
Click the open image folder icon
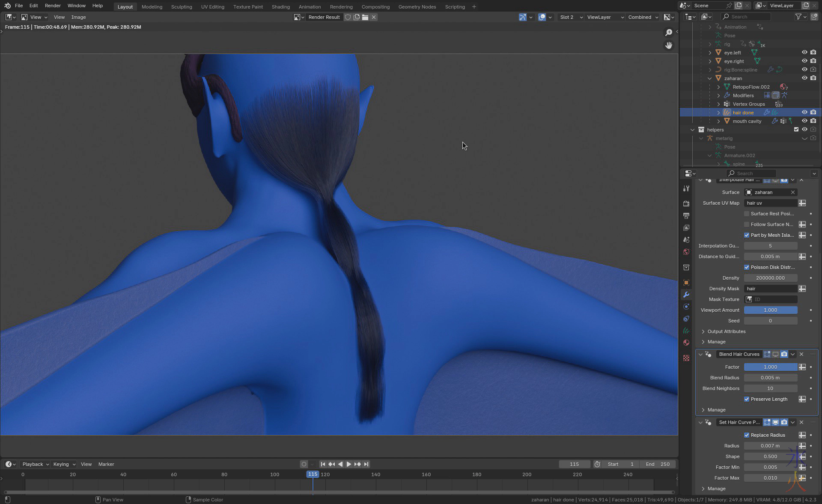click(x=365, y=17)
